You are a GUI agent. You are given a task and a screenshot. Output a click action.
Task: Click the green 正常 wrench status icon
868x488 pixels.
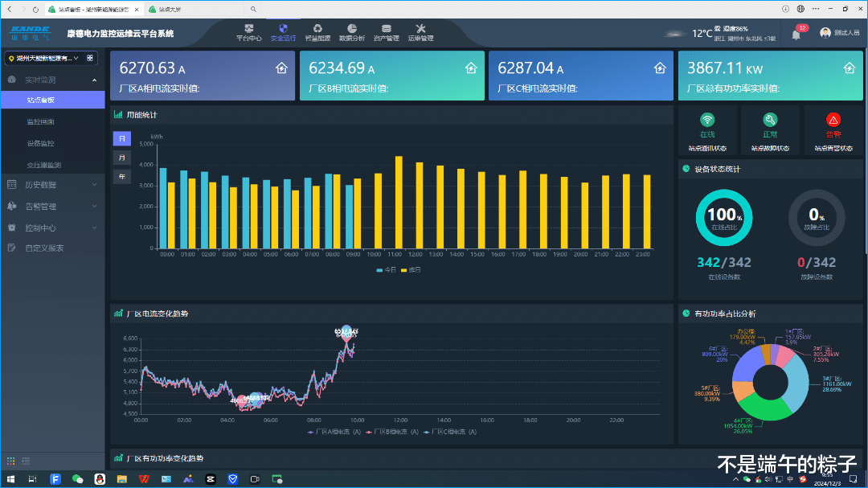click(770, 120)
